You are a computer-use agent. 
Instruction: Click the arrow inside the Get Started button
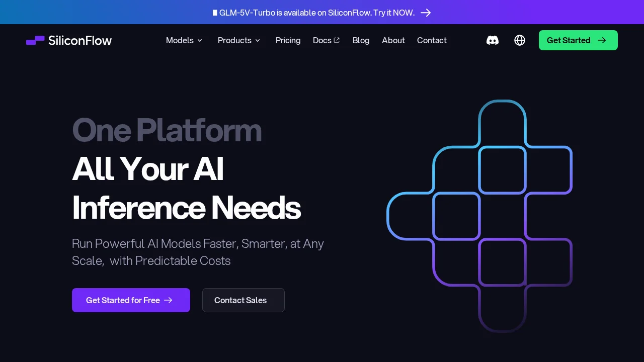click(602, 40)
